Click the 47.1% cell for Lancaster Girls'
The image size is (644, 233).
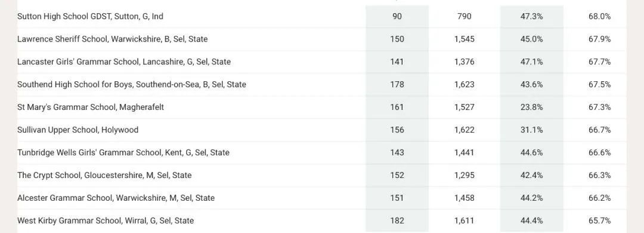pyautogui.click(x=531, y=62)
